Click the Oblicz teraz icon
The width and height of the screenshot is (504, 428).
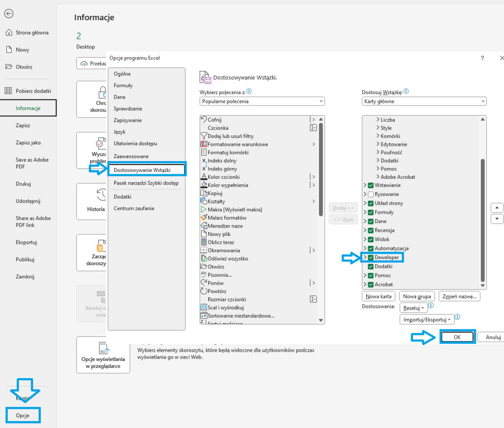tap(204, 242)
